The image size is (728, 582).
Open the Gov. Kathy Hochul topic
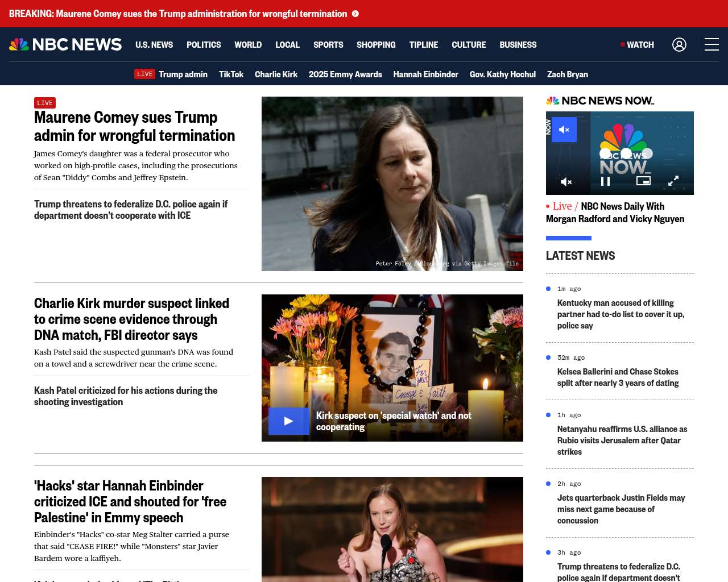tap(503, 74)
